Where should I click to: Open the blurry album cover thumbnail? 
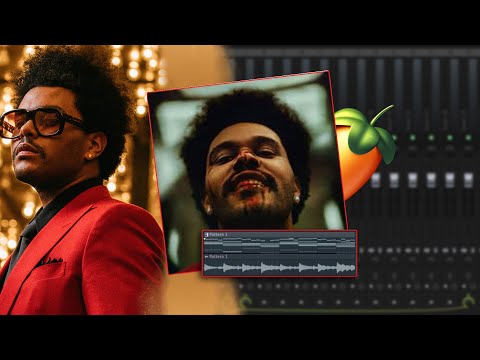pos(247,172)
